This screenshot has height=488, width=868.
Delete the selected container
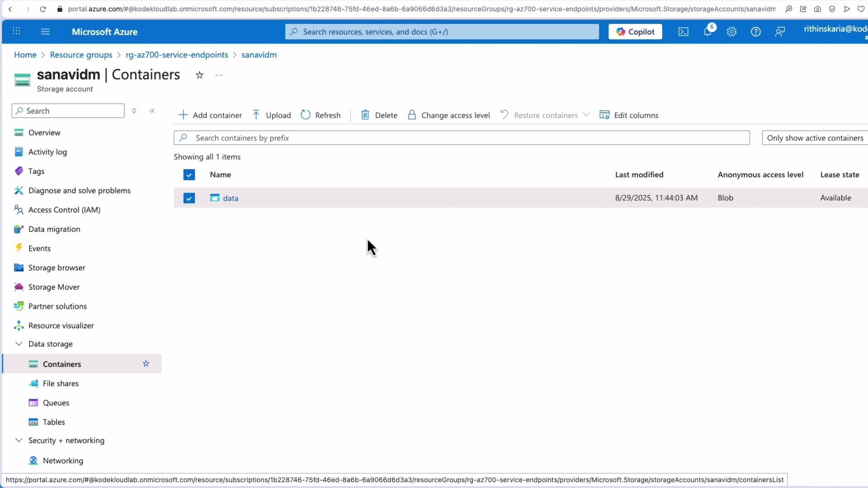pyautogui.click(x=379, y=115)
